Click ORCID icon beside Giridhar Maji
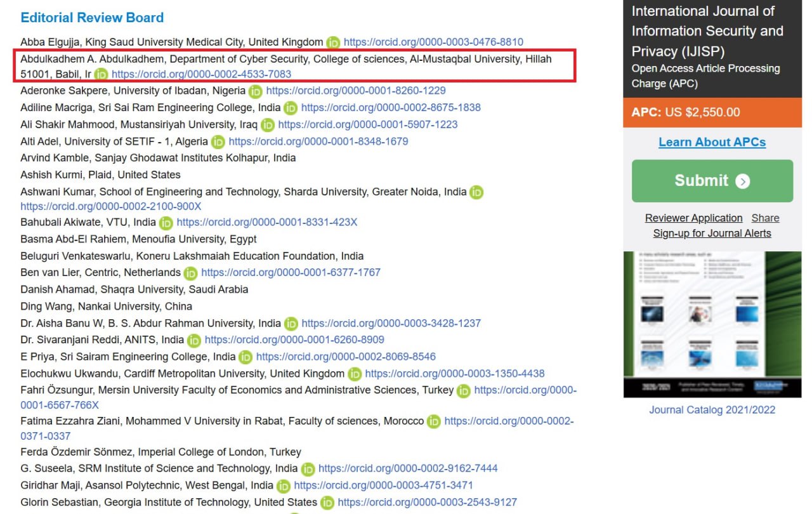This screenshot has height=514, width=812. tap(284, 486)
